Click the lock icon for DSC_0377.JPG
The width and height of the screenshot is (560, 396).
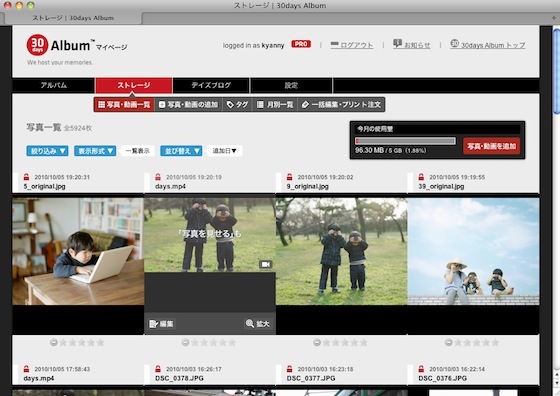pos(290,369)
